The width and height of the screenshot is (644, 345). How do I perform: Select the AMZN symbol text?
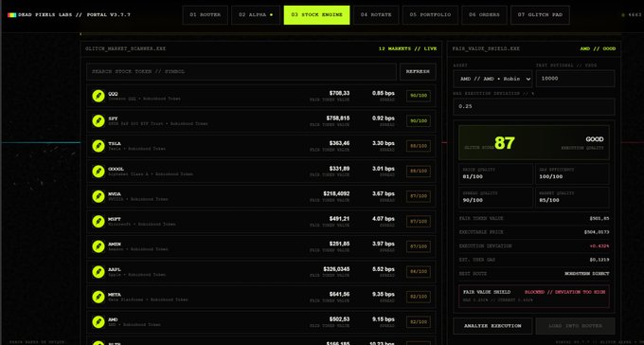[115, 245]
